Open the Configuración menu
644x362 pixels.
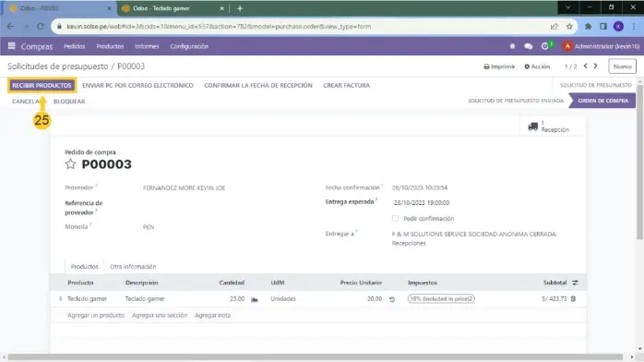click(189, 46)
